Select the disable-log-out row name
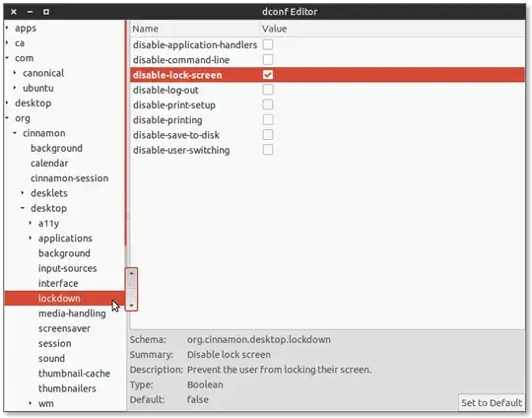Image resolution: width=532 pixels, height=418 pixels. click(x=166, y=90)
